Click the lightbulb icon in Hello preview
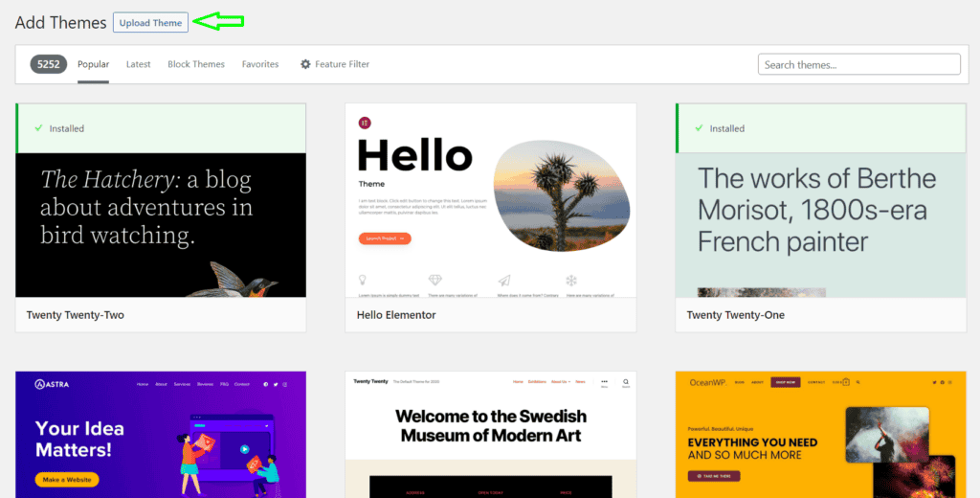Viewport: 980px width, 498px height. coord(362,280)
